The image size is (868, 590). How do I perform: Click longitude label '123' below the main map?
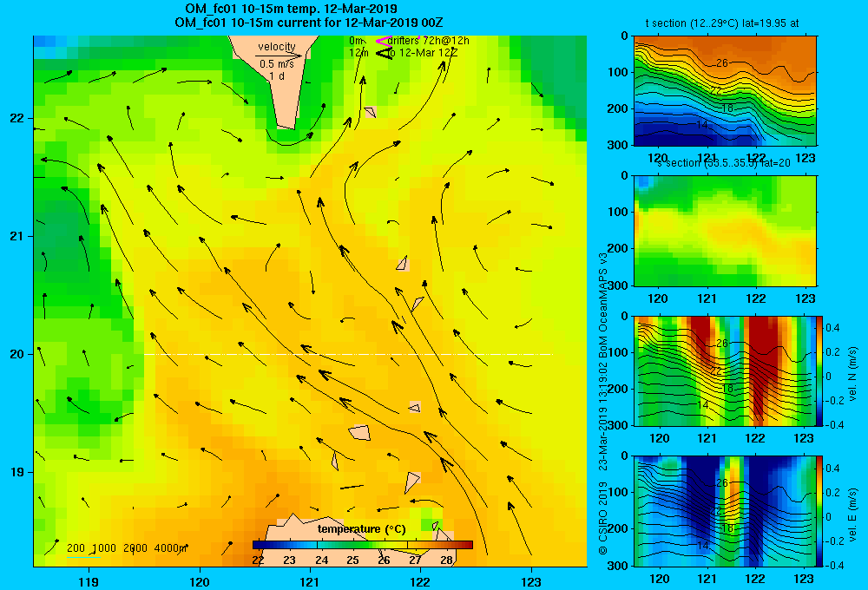point(531,582)
